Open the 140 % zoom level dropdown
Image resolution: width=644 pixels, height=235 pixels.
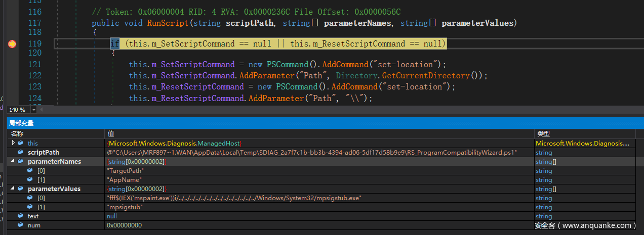pyautogui.click(x=34, y=110)
